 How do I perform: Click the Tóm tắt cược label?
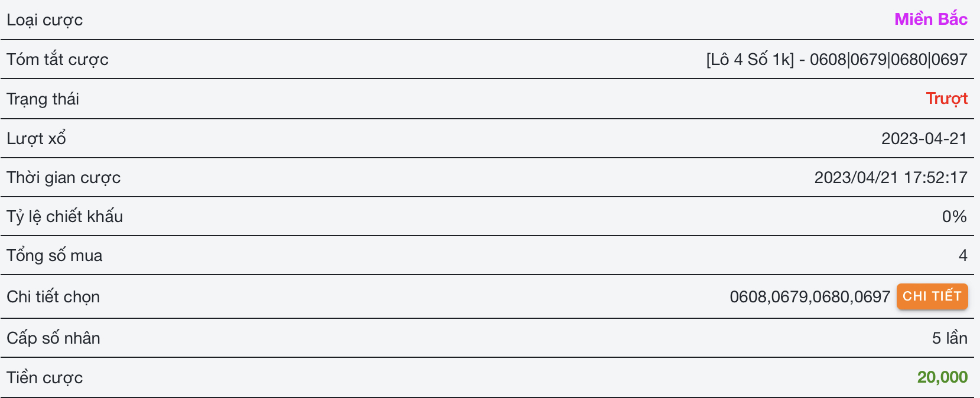[58, 60]
